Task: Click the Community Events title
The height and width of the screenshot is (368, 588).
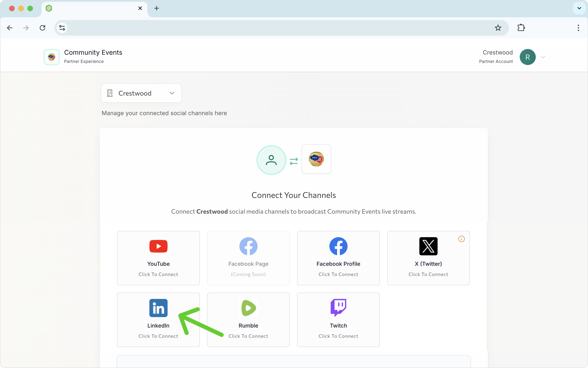Action: pos(93,52)
